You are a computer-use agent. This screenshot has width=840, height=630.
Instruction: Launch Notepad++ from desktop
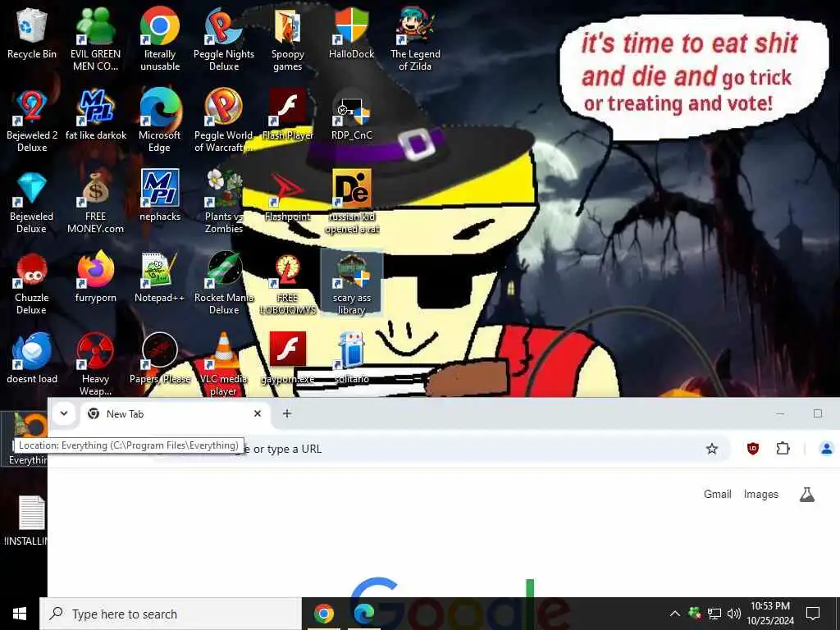160,276
